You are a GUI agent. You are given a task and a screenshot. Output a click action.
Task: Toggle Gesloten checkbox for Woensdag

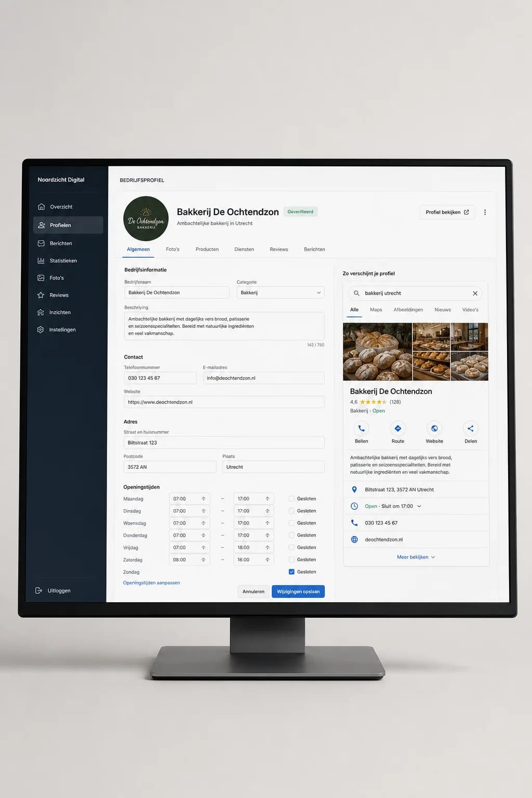291,523
